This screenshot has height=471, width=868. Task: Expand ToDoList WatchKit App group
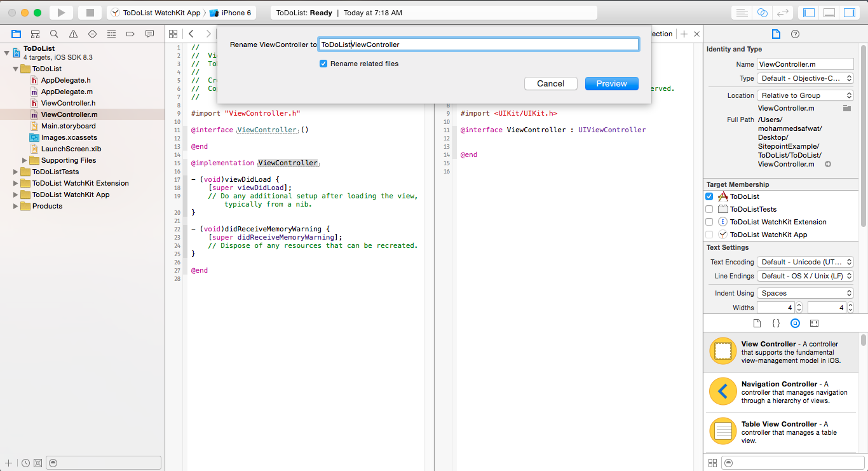pyautogui.click(x=16, y=195)
